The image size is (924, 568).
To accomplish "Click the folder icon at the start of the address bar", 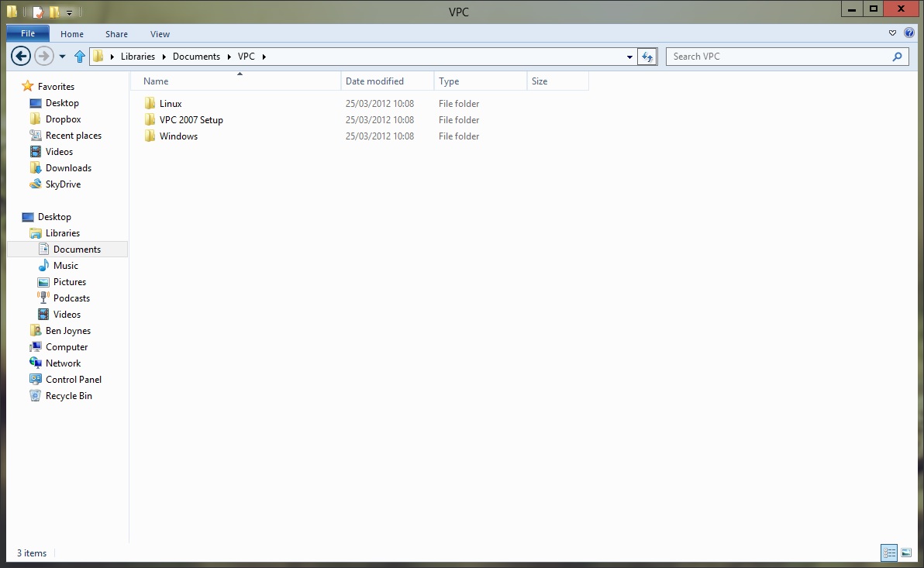I will coord(98,57).
